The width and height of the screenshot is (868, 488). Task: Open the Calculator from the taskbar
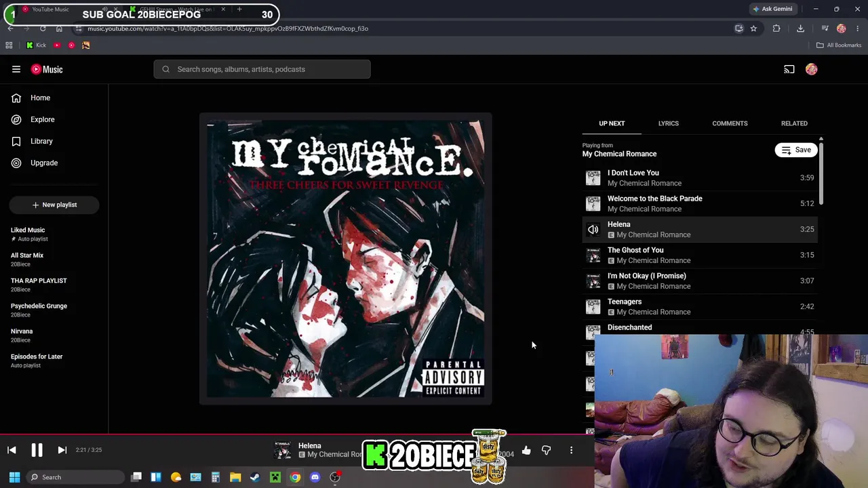click(216, 477)
